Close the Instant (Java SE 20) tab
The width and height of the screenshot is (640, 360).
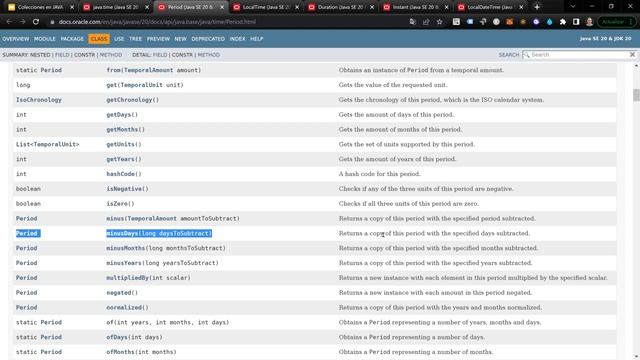[x=446, y=7]
